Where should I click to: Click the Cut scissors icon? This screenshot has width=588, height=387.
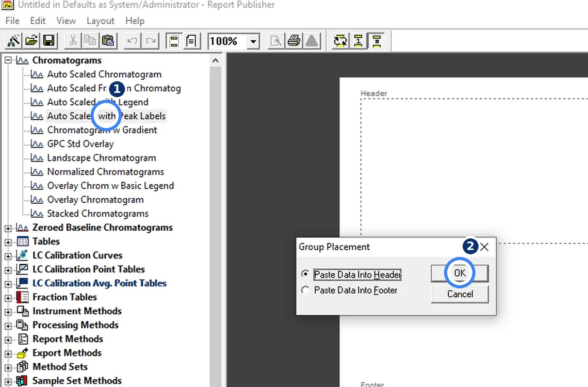coord(73,40)
